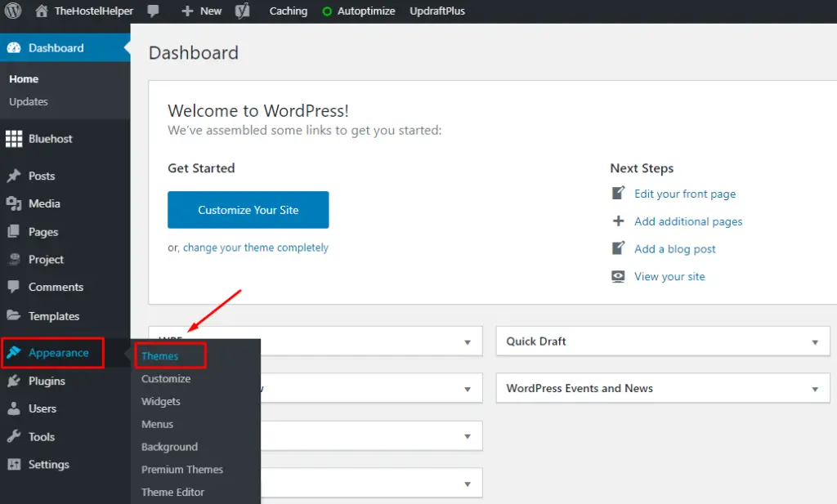This screenshot has width=837, height=504.
Task: Click the Comments speech bubble sidebar icon
Action: pos(14,287)
